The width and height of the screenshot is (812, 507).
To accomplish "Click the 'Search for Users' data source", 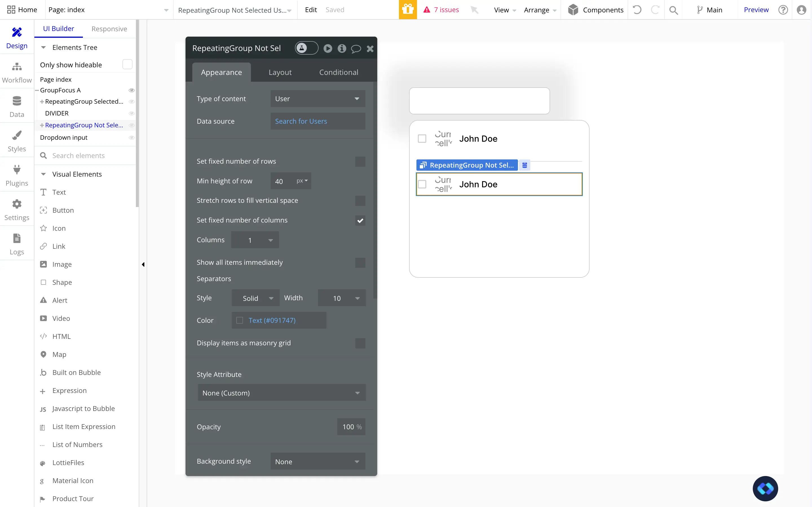I will (301, 121).
